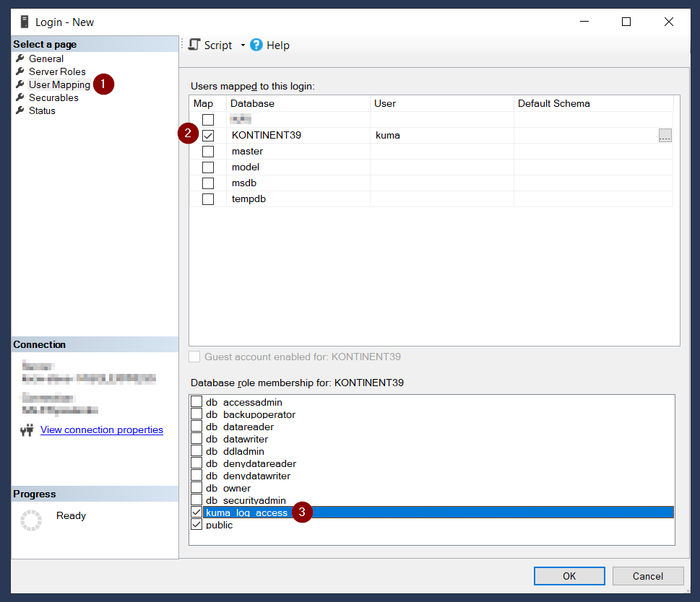
Task: Click the wrench icon next to Status
Action: click(x=20, y=110)
